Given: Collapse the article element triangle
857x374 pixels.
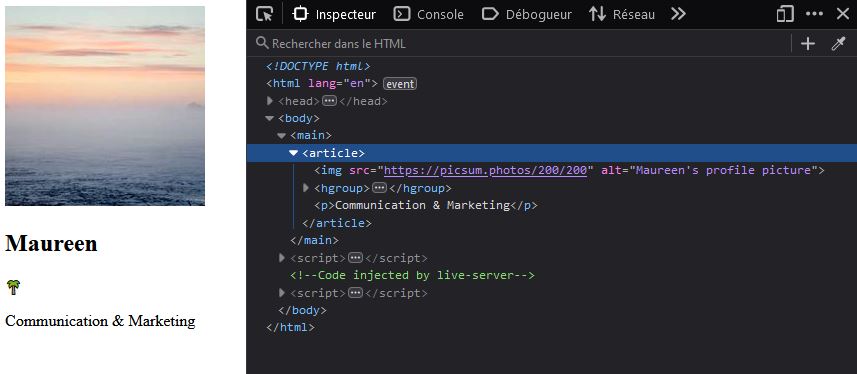Looking at the screenshot, I should pyautogui.click(x=294, y=153).
